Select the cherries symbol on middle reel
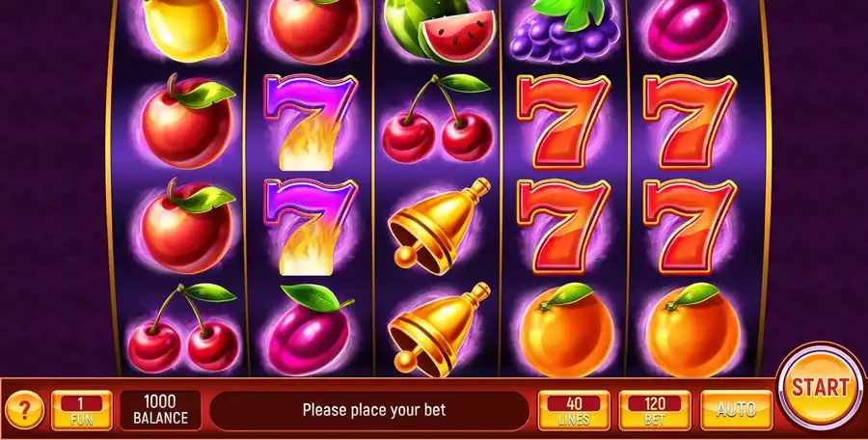 pyautogui.click(x=437, y=118)
